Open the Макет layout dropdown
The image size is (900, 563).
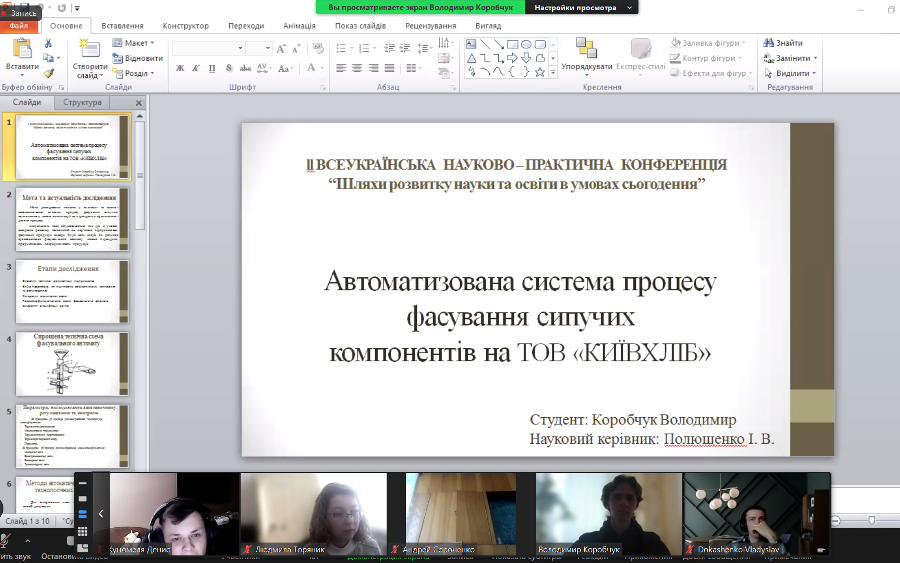point(133,43)
